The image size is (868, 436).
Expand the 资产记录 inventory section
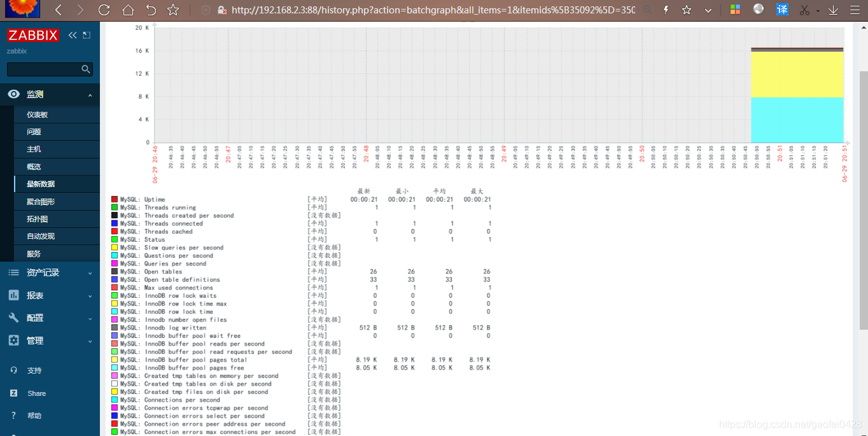coord(50,272)
